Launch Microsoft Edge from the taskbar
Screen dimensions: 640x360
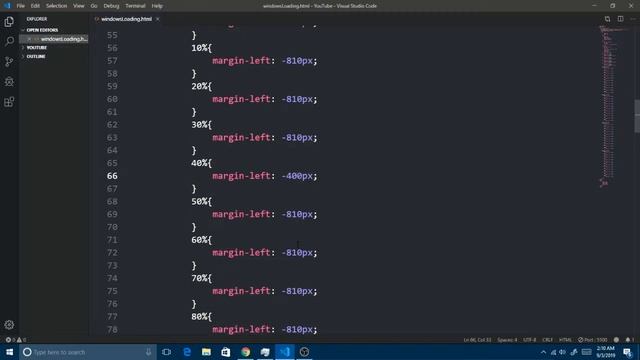187,352
